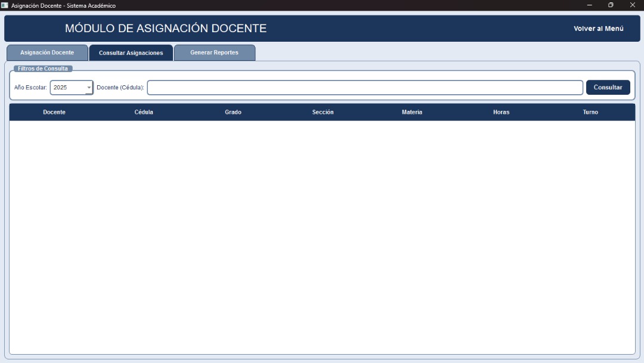The width and height of the screenshot is (644, 363).
Task: Select the Consultar Asignaciones tab
Action: (131, 53)
